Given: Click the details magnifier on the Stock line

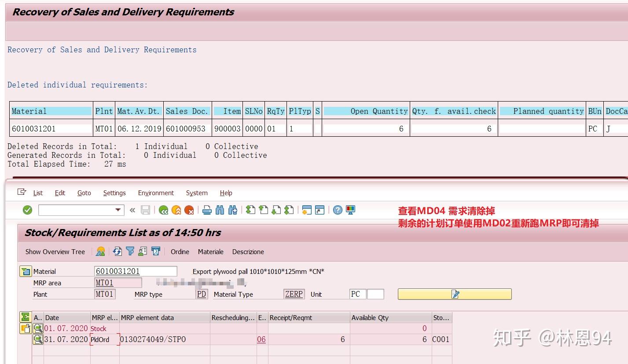Looking at the screenshot, I should coord(39,328).
